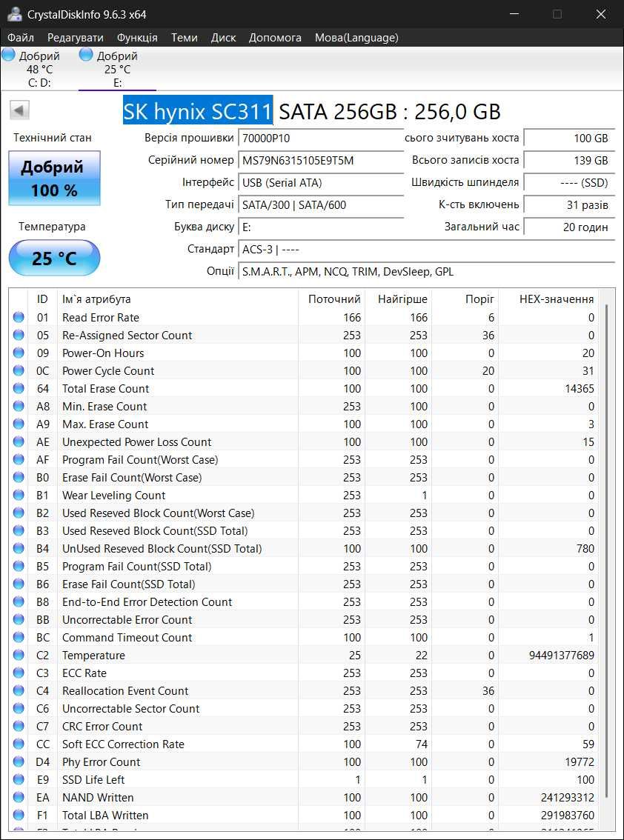Click the serial number field

321,160
